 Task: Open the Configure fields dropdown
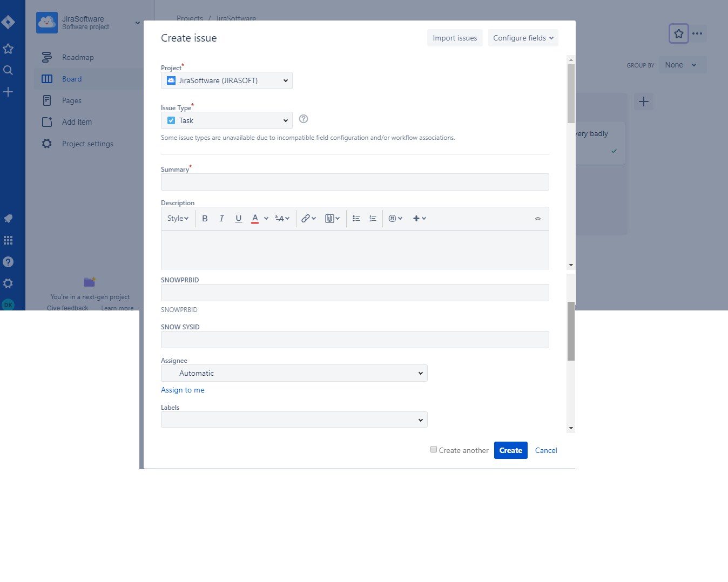[x=523, y=38]
